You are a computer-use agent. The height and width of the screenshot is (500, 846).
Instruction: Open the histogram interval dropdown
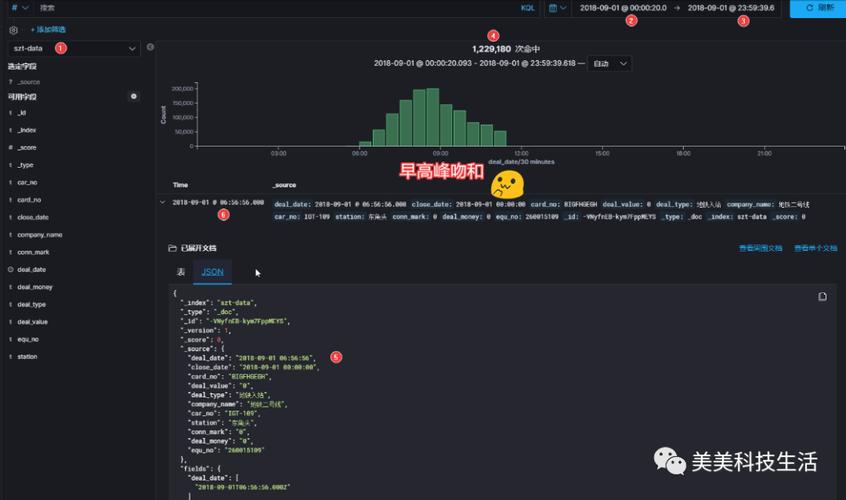pos(610,64)
